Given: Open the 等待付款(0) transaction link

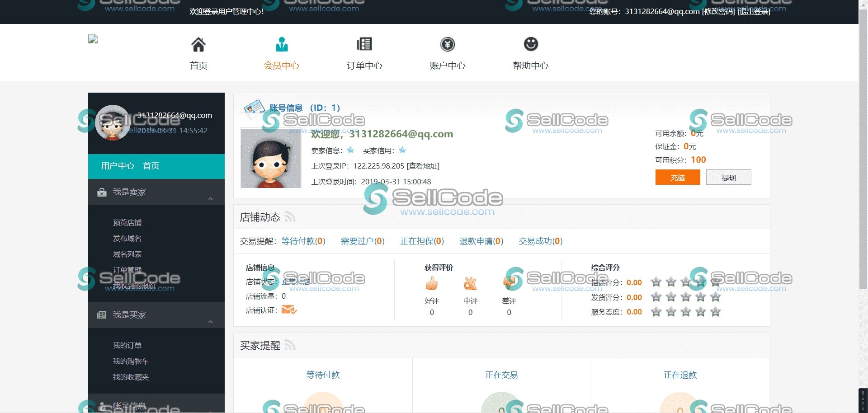Looking at the screenshot, I should tap(303, 241).
